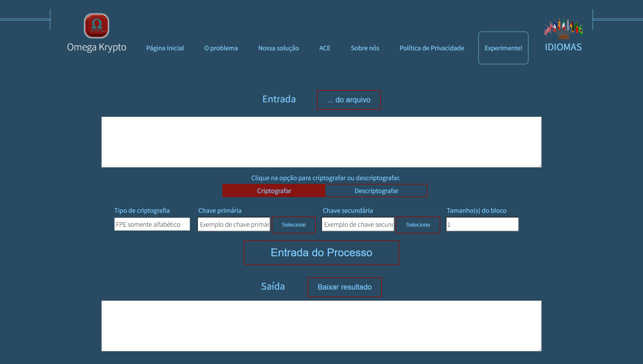Open the ACE menu item
643x364 pixels.
pyautogui.click(x=324, y=48)
